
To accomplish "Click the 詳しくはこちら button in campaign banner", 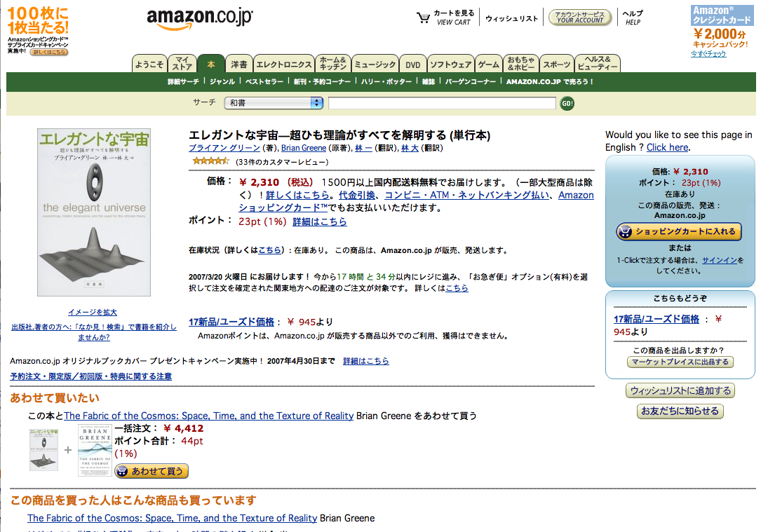I will pos(48,52).
